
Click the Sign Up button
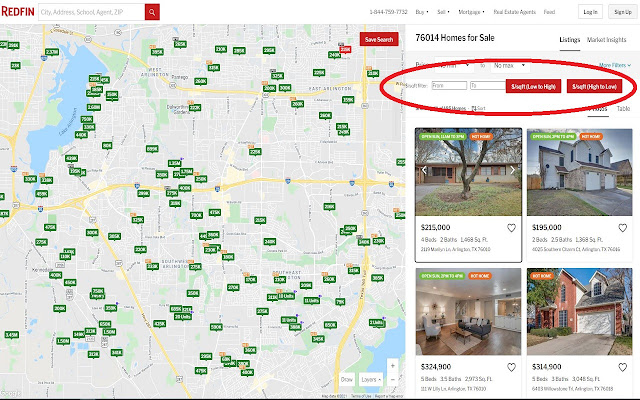(x=622, y=12)
